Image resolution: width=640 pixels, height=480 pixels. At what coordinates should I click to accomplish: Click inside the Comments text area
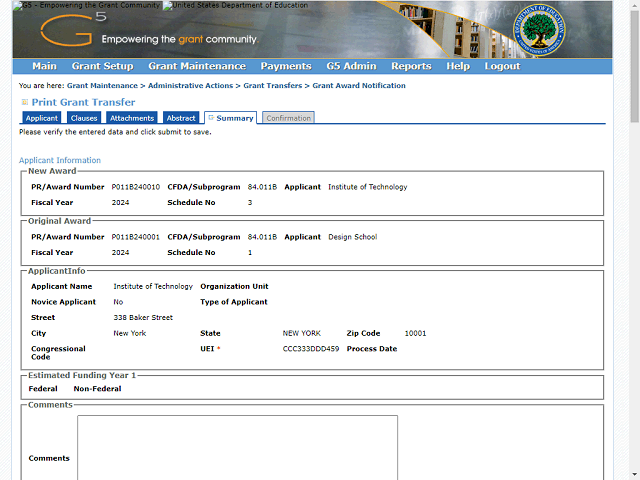(x=238, y=447)
